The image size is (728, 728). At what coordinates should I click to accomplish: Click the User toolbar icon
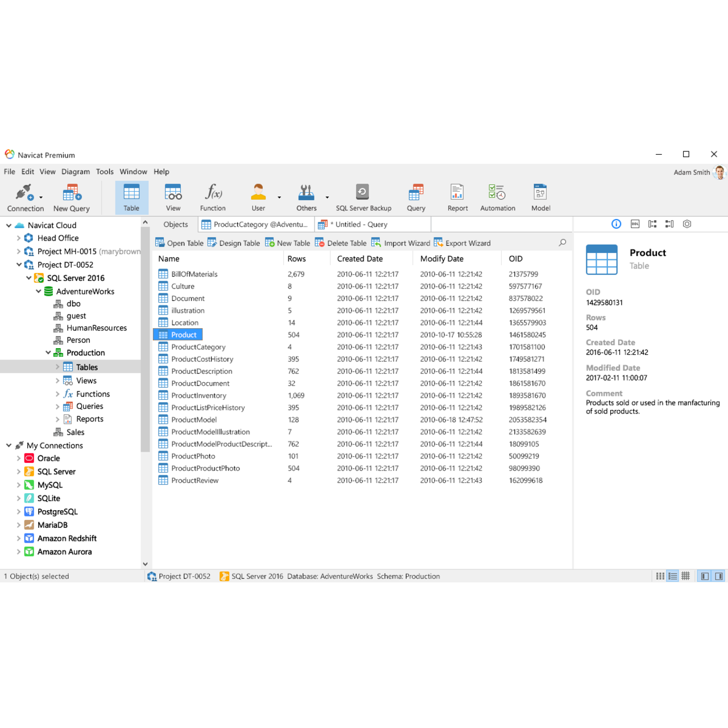click(258, 198)
